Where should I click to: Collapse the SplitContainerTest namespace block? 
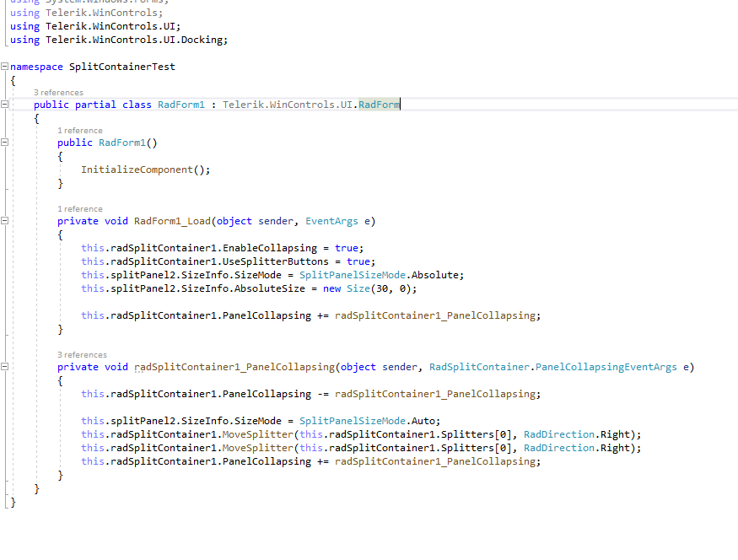(x=5, y=67)
